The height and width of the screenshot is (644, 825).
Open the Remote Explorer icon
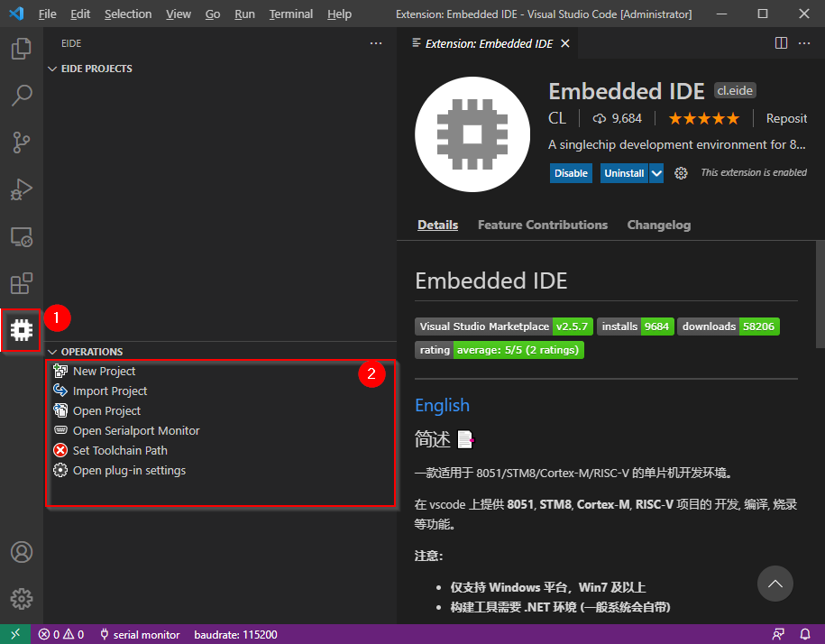click(x=21, y=236)
